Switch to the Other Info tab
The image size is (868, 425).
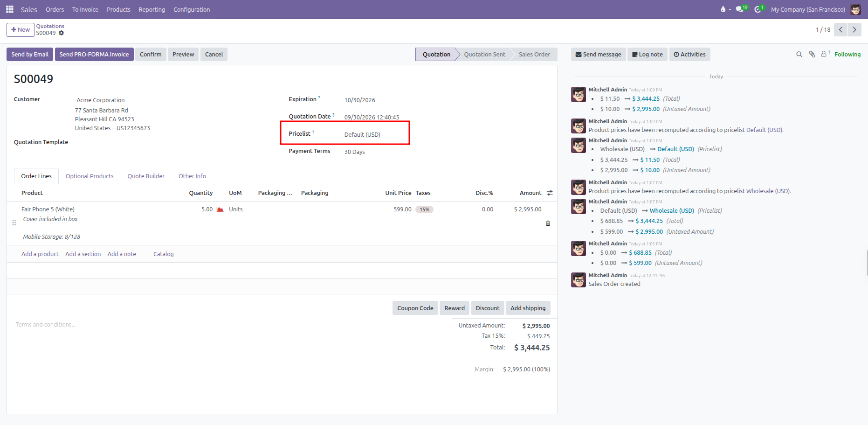pyautogui.click(x=192, y=176)
